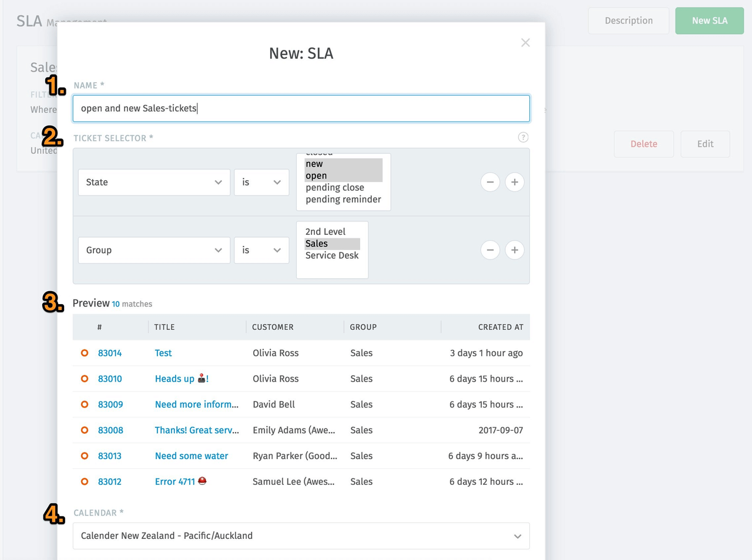Open the State attribute dropdown
Viewport: 752px width, 560px height.
pos(154,183)
